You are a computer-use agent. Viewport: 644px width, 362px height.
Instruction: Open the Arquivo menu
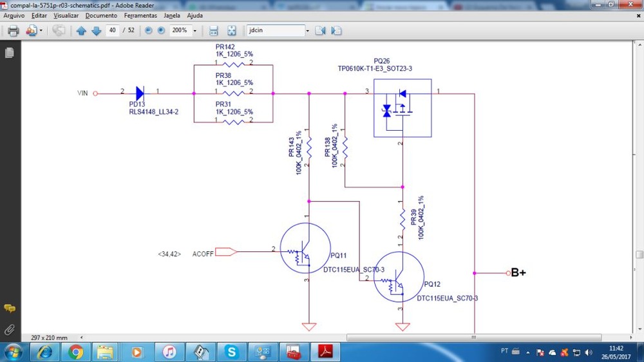tap(14, 15)
